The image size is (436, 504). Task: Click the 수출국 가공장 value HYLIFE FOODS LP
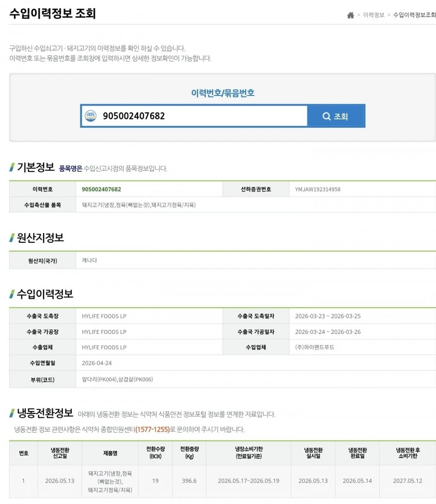104,331
